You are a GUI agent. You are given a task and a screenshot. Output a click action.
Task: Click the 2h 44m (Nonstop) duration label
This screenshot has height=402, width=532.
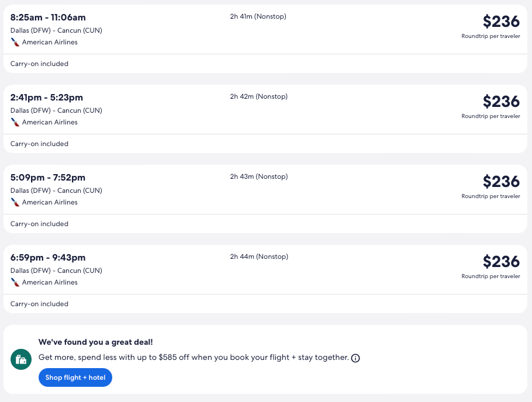point(259,257)
